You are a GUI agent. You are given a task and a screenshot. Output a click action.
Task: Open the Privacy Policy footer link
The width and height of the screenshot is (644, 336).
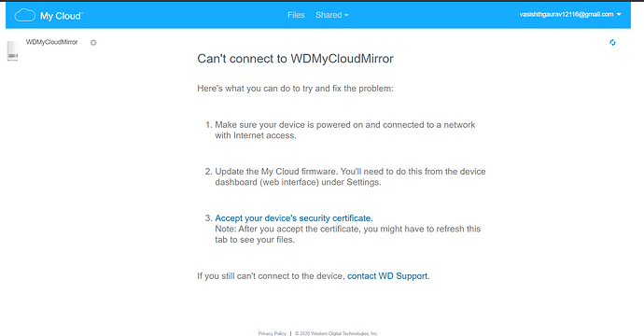272,333
